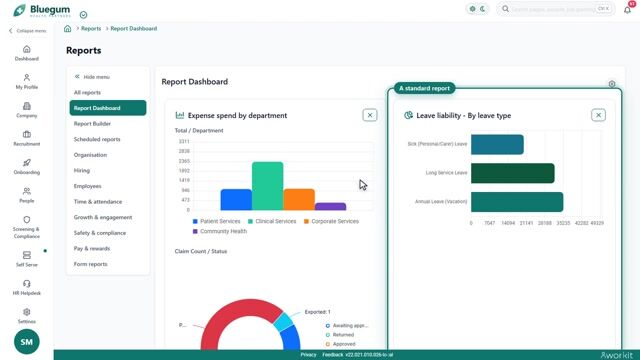This screenshot has height=360, width=640.
Task: Click the 'Exported: 1' chart label
Action: click(x=317, y=312)
